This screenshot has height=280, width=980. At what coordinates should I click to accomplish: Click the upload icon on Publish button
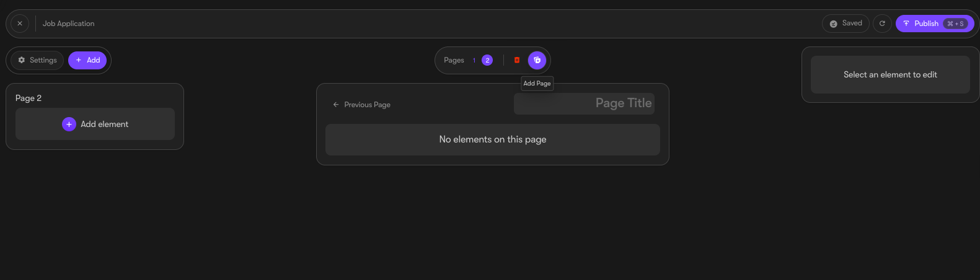point(906,24)
